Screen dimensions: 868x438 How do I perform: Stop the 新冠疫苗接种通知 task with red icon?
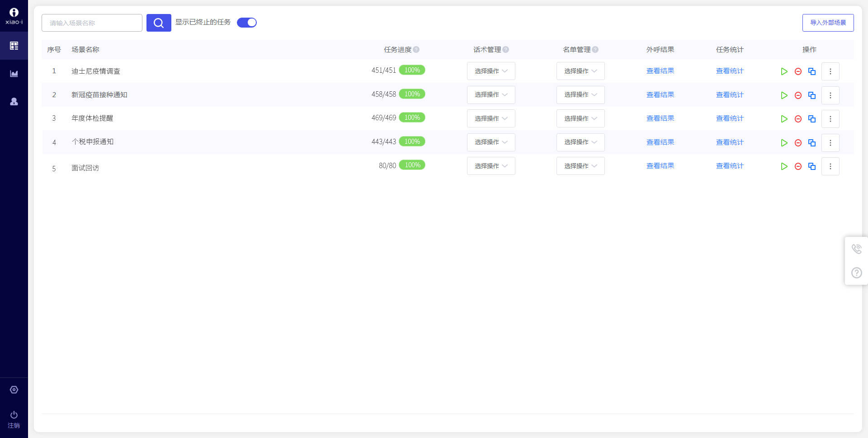798,95
